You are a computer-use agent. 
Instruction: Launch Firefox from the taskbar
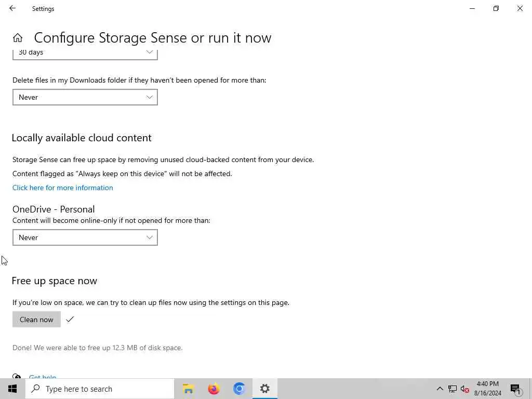point(214,389)
